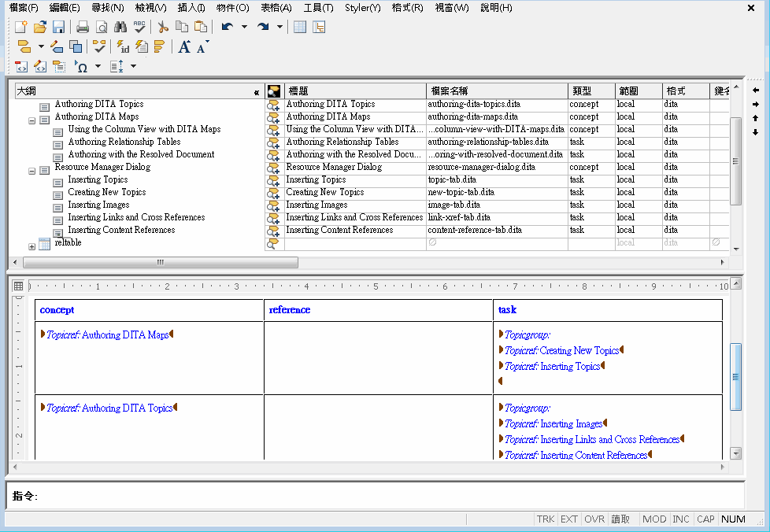Toggle TRK in the status bar
The image size is (770, 532).
point(545,519)
